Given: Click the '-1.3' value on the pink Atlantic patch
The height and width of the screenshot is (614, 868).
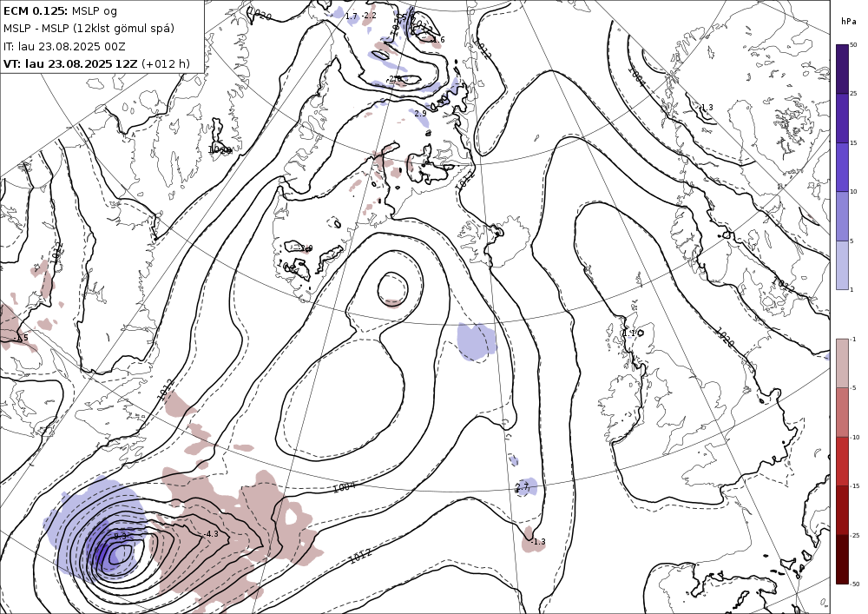Looking at the screenshot, I should pyautogui.click(x=538, y=541).
